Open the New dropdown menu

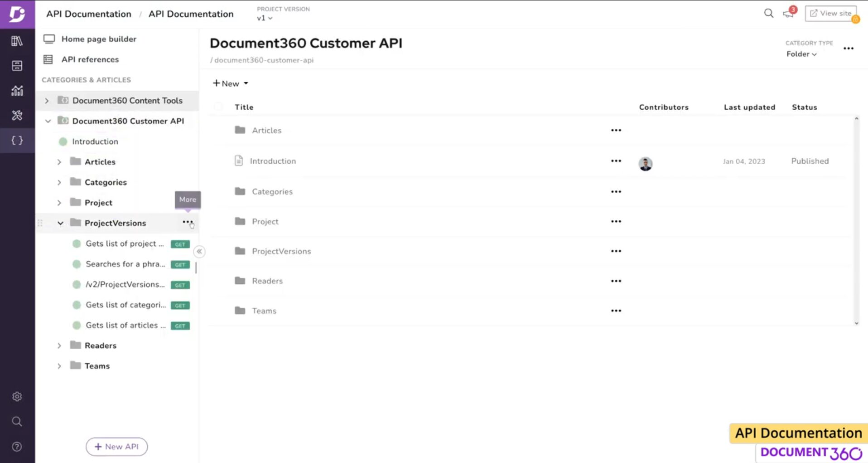point(231,83)
